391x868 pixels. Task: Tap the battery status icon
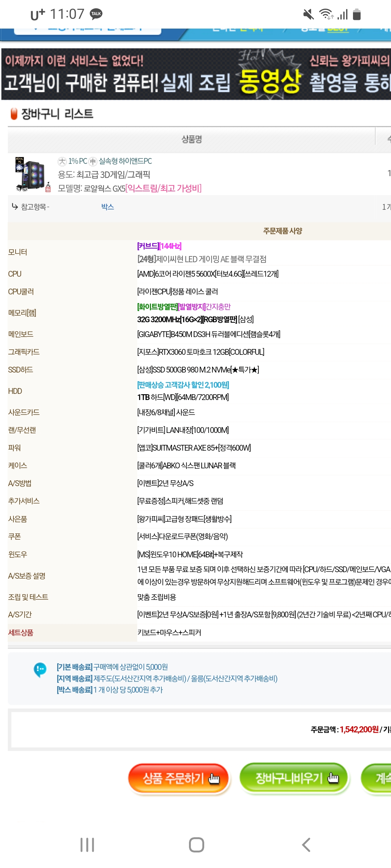coord(357,14)
